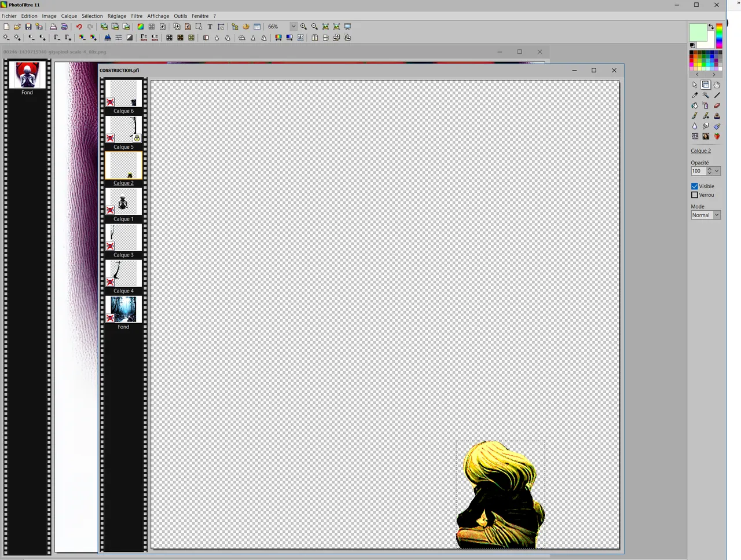
Task: Toggle visibility of CONSTRUCTION Fond layer
Action: (110, 318)
